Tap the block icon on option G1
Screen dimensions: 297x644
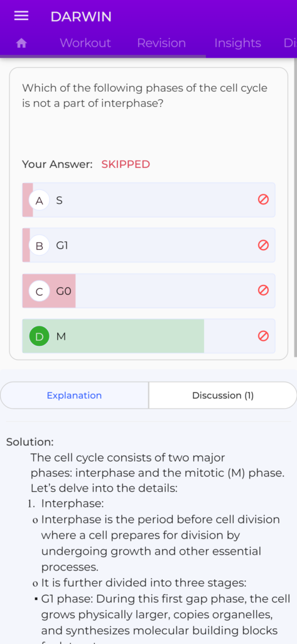[x=263, y=245]
